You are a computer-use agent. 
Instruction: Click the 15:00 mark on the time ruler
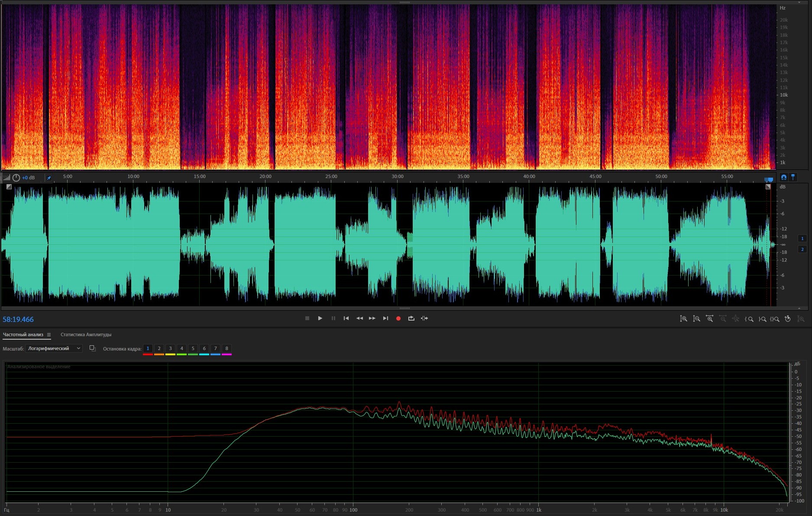pyautogui.click(x=200, y=176)
